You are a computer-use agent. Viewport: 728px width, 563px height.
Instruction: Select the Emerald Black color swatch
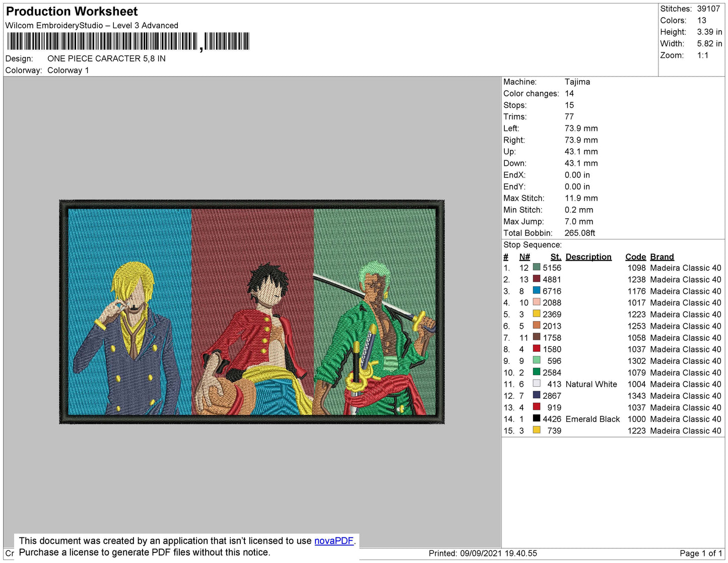click(x=537, y=418)
